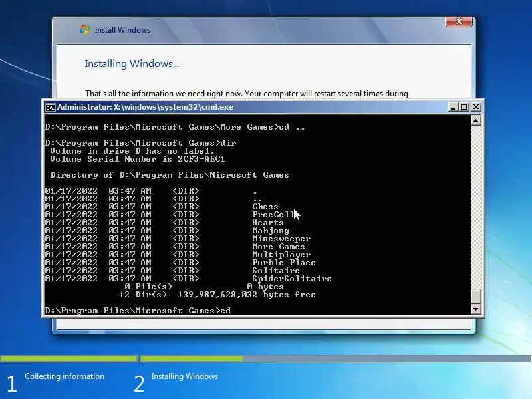Click the Chess directory entry
532x399 pixels.
click(265, 207)
